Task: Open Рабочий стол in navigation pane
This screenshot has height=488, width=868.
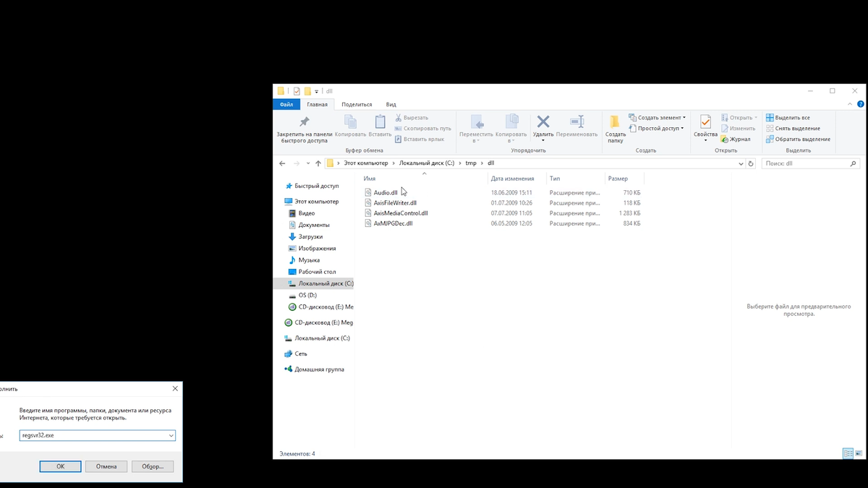Action: point(317,272)
